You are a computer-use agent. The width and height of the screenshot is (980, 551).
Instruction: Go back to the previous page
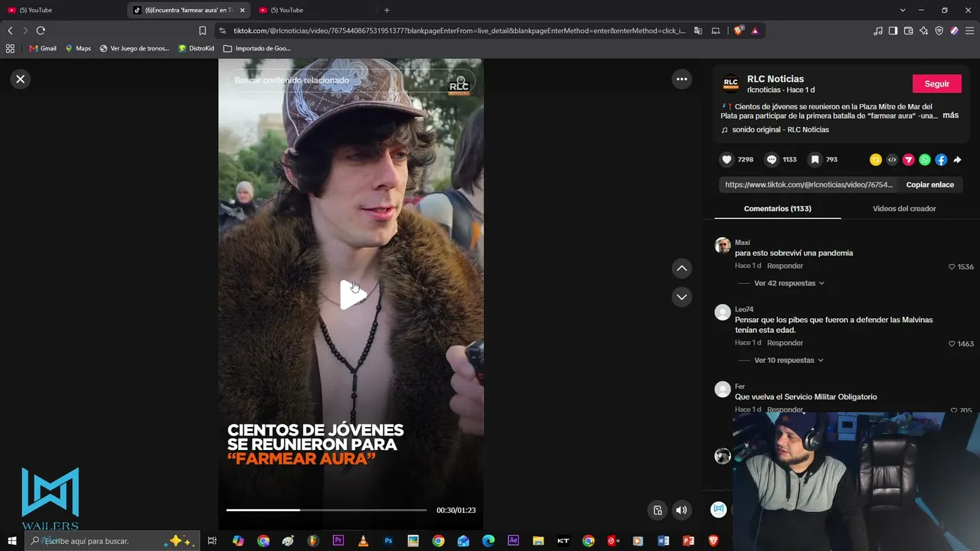tap(10, 31)
